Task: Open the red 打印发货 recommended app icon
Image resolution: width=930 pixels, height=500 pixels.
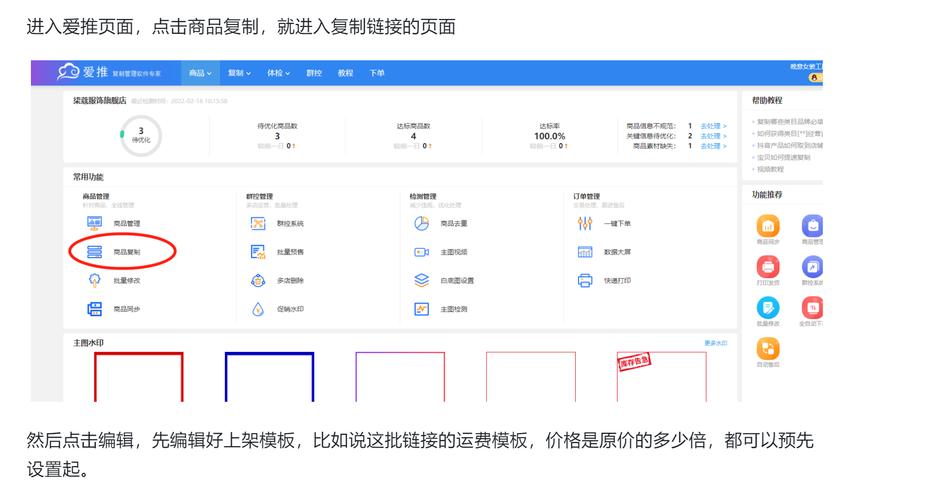Action: click(x=768, y=267)
